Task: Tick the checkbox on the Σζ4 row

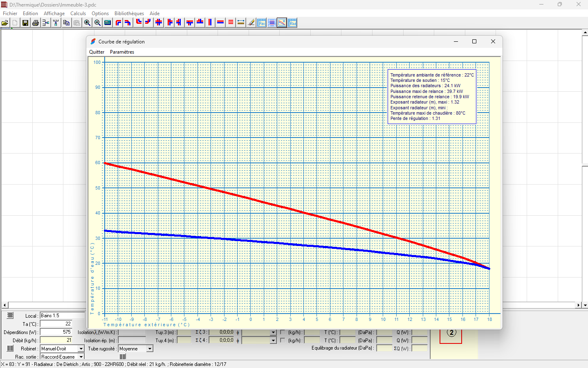Action: tap(283, 340)
